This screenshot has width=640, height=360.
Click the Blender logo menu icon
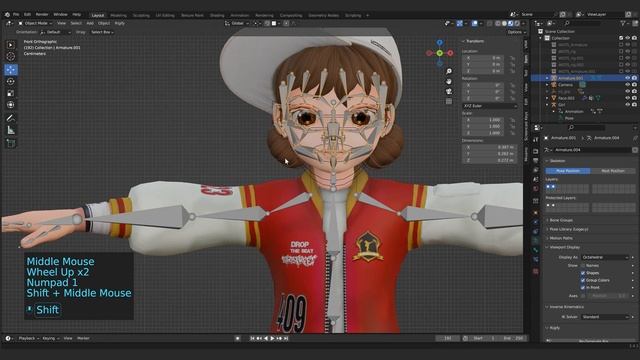[x=7, y=14]
